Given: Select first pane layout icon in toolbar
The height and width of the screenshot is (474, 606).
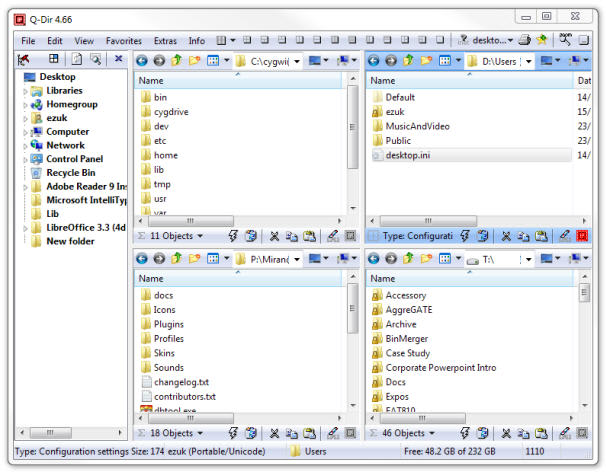Looking at the screenshot, I should [x=221, y=40].
